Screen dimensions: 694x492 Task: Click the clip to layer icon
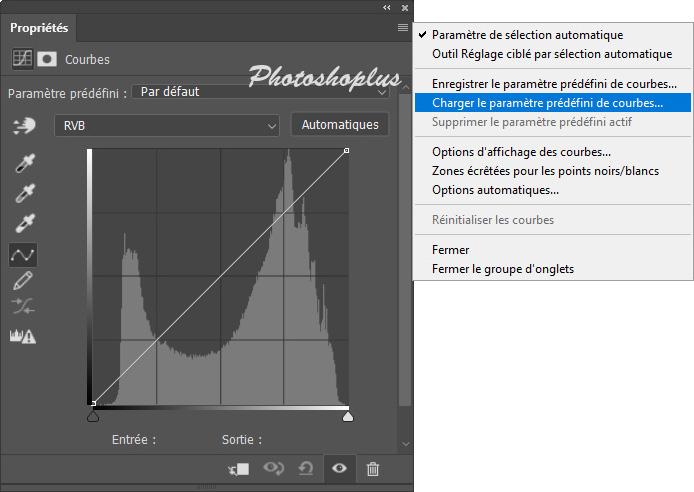coord(238,468)
